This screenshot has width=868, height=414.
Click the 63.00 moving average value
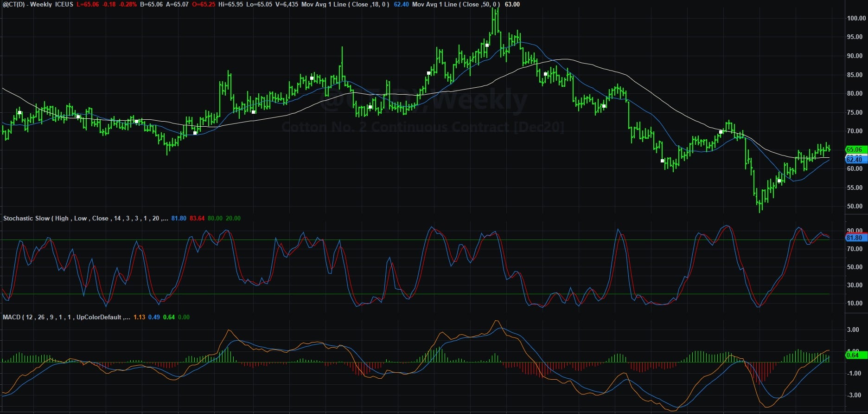pos(512,4)
